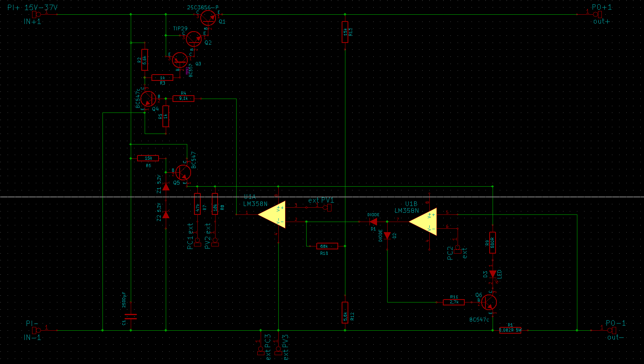Image resolution: width=644 pixels, height=364 pixels.
Task: Select resistor R13 15k
Action: [345, 32]
